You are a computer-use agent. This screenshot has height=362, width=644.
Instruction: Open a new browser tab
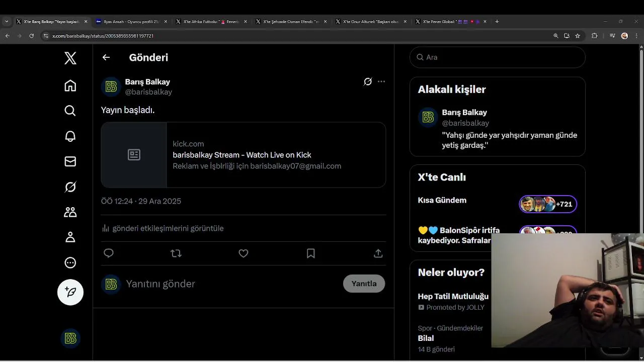click(x=497, y=22)
